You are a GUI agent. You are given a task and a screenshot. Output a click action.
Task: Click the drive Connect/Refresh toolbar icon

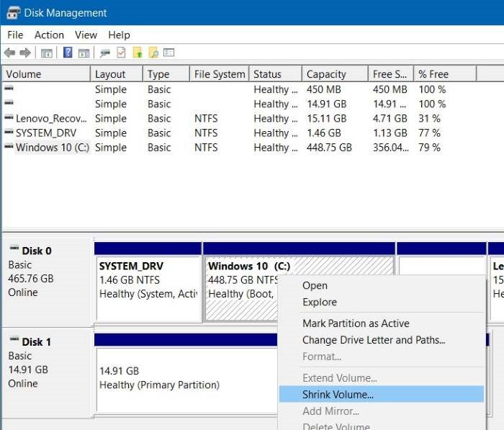(x=104, y=53)
